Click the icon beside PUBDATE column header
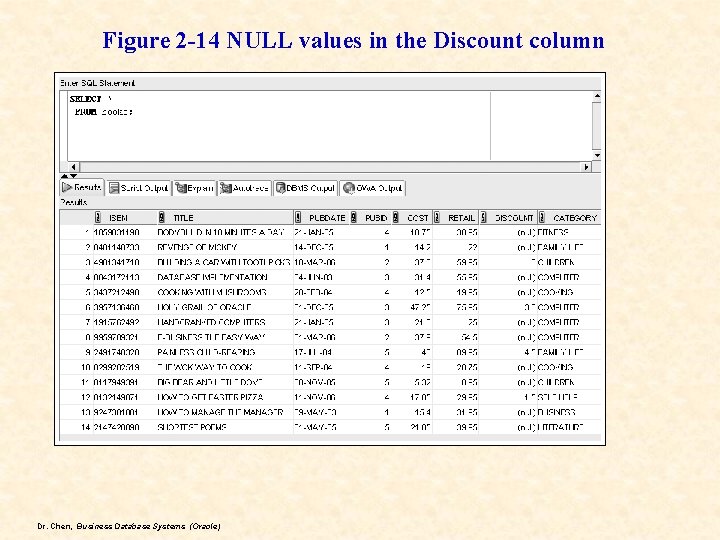720x540 pixels. click(298, 217)
